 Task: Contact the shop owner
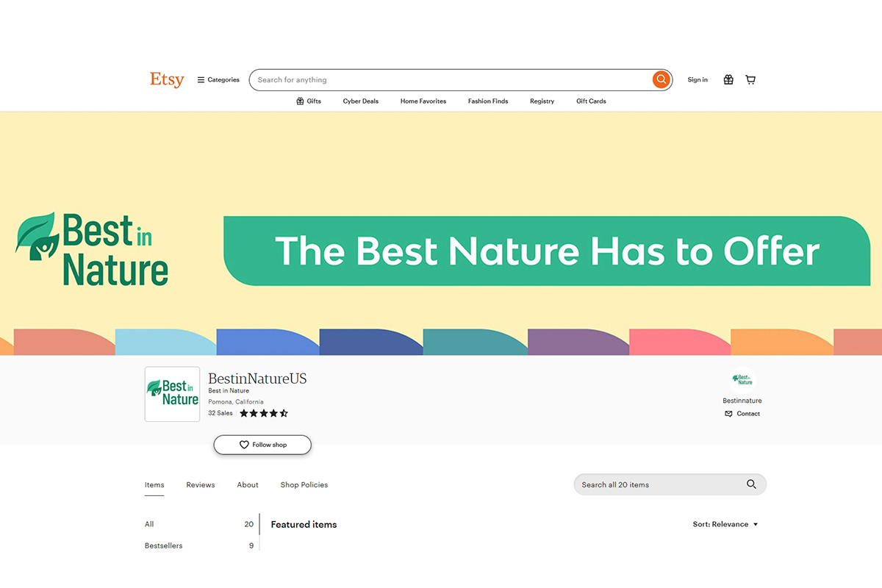coord(742,414)
